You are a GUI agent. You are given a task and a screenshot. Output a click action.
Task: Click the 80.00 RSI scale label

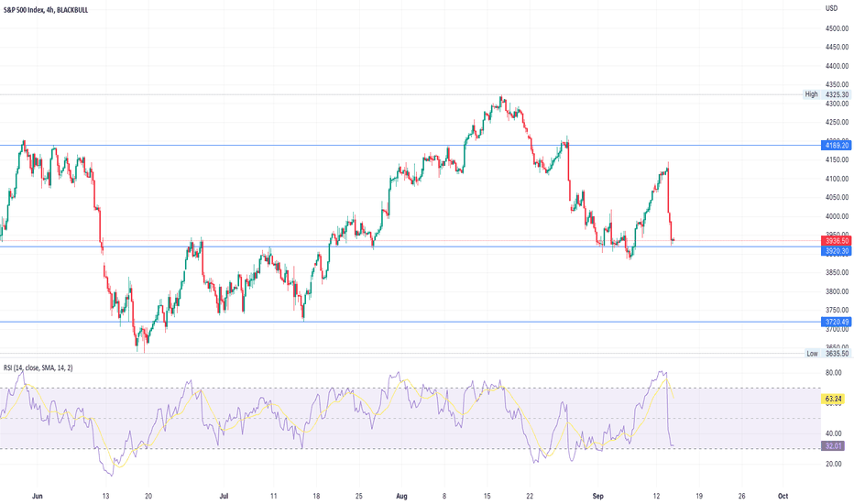833,373
